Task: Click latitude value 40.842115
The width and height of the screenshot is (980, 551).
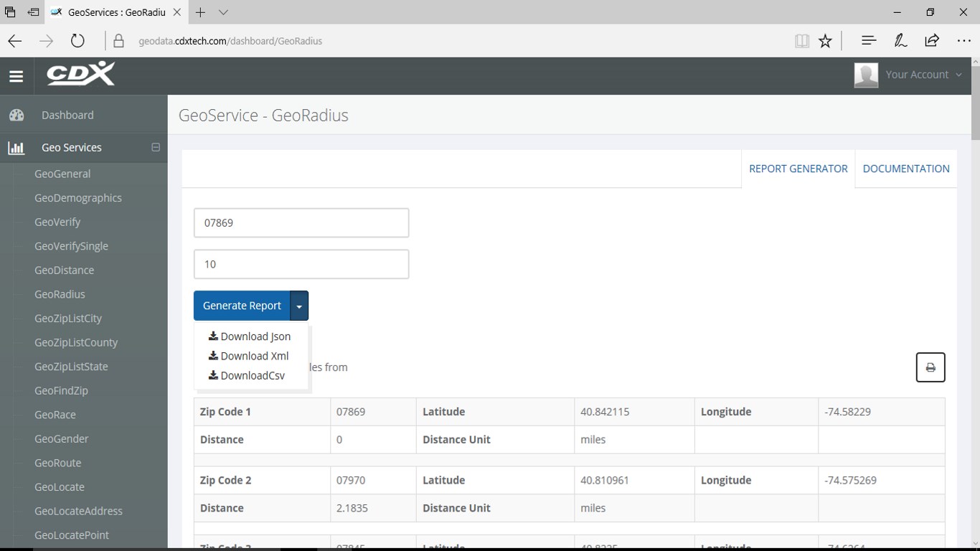Action: tap(605, 412)
